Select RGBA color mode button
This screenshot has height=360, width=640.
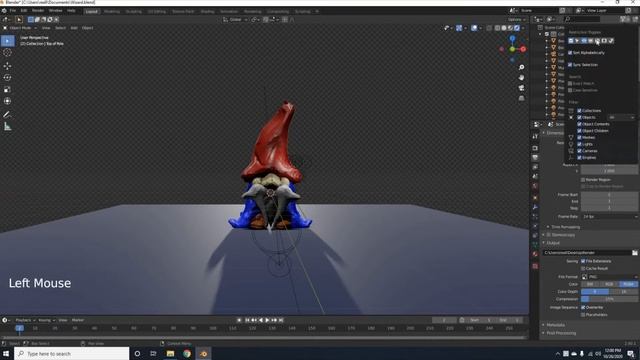[629, 284]
